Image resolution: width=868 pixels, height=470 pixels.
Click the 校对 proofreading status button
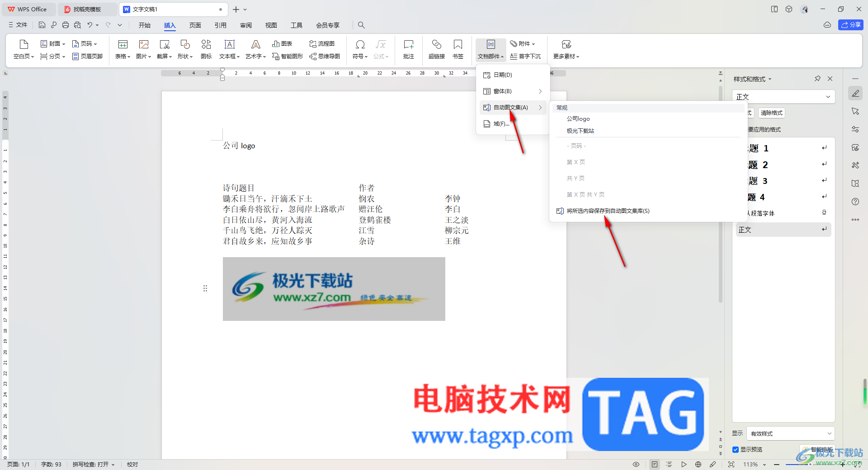132,465
